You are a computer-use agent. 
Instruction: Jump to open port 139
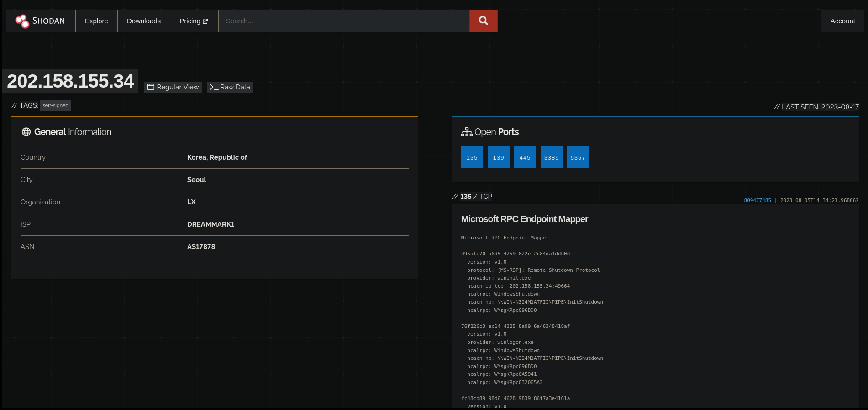point(498,157)
